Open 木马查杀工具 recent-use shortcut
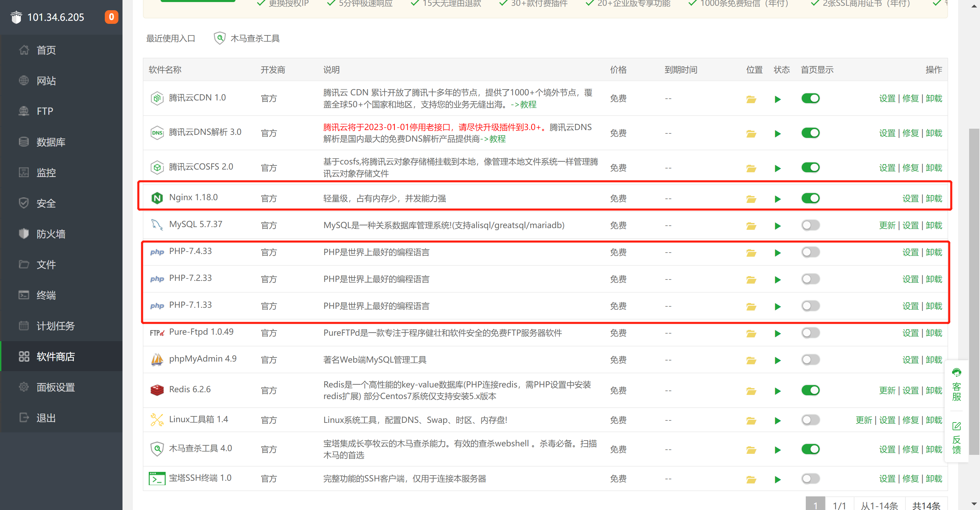The width and height of the screenshot is (980, 510). coord(246,38)
